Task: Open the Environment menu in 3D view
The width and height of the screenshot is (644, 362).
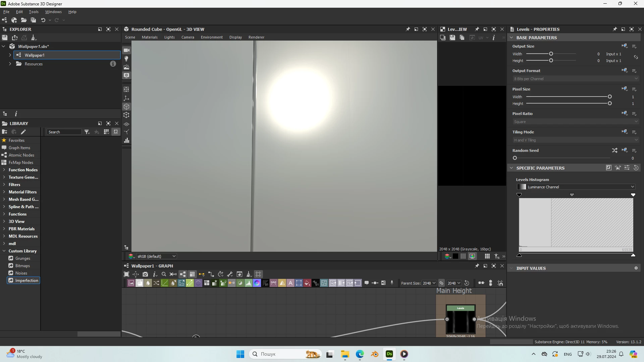Action: [x=212, y=37]
